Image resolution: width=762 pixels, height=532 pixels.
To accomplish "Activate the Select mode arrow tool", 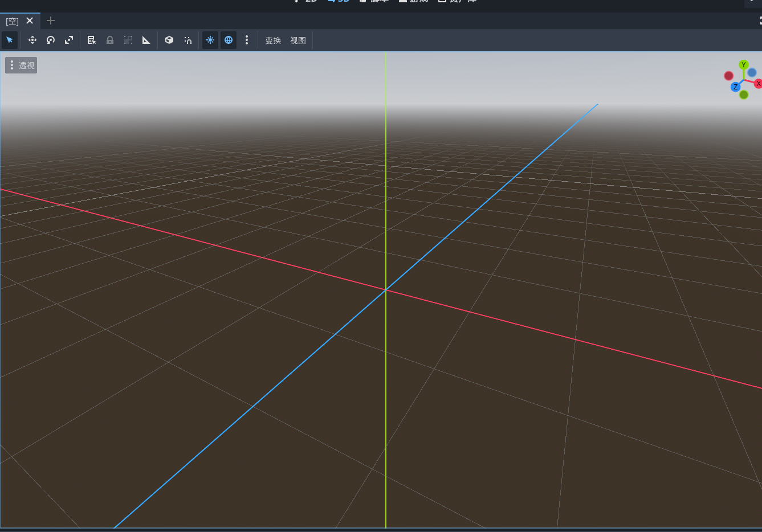I will [x=10, y=40].
